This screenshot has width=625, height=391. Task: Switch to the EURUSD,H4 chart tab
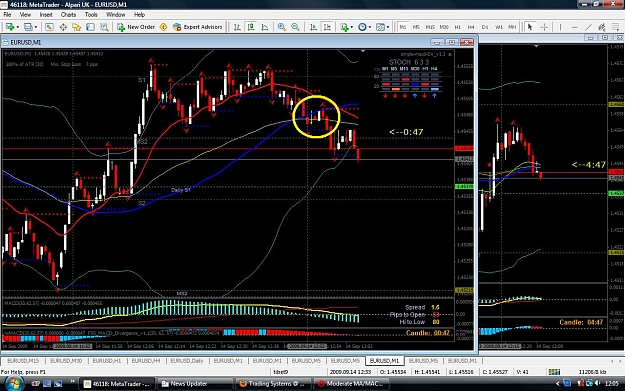(146, 361)
